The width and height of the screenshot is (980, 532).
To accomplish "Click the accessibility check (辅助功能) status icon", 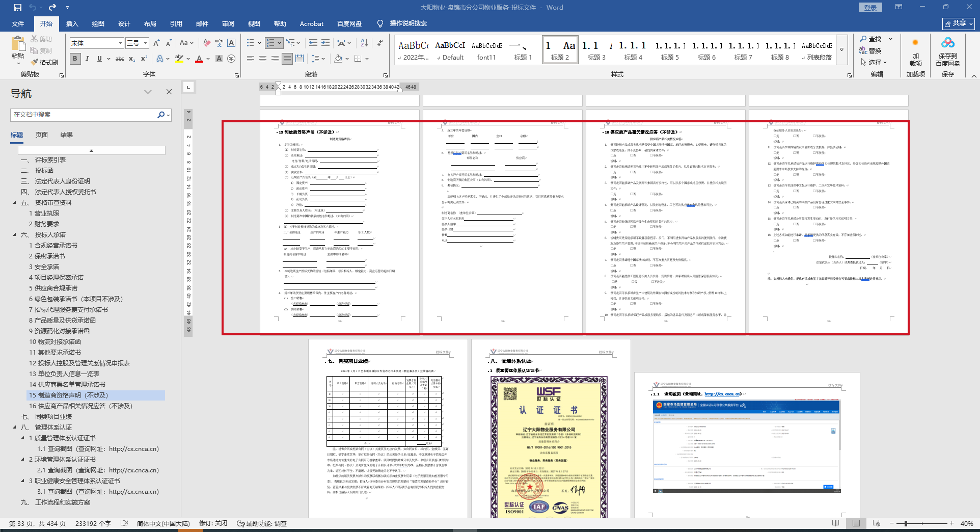I will click(x=261, y=523).
